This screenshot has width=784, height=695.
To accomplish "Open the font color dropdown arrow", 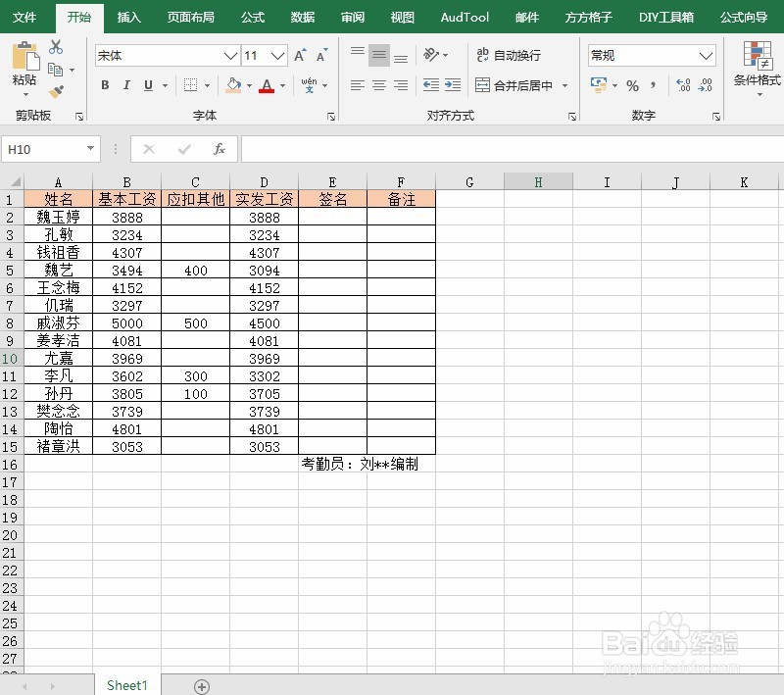I will click(282, 85).
